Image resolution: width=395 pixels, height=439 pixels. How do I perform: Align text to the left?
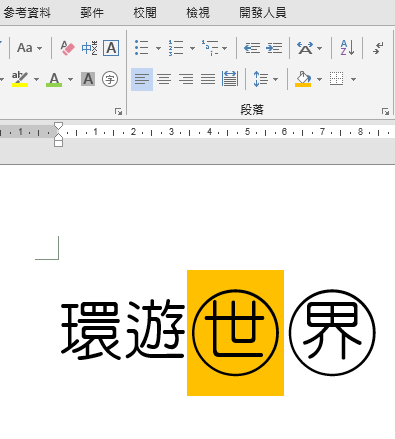(x=142, y=79)
